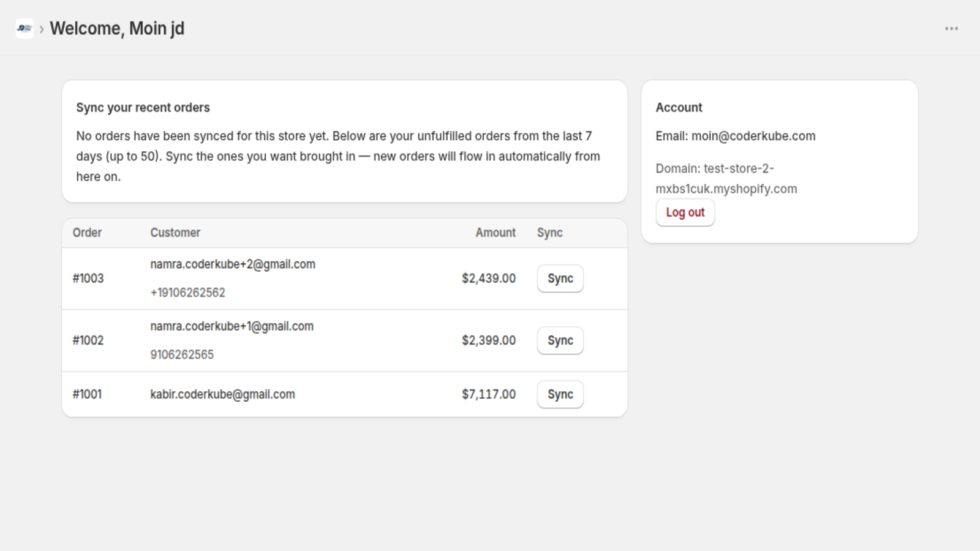Click the app logo icon in header

24,28
